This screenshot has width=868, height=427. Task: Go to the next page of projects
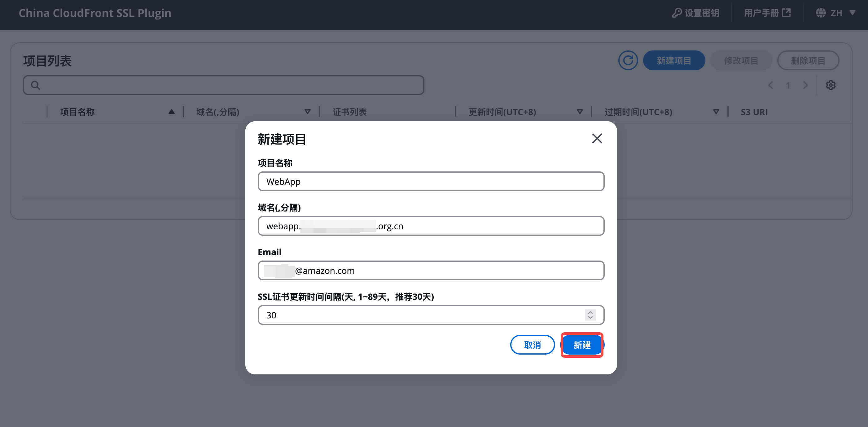point(805,85)
